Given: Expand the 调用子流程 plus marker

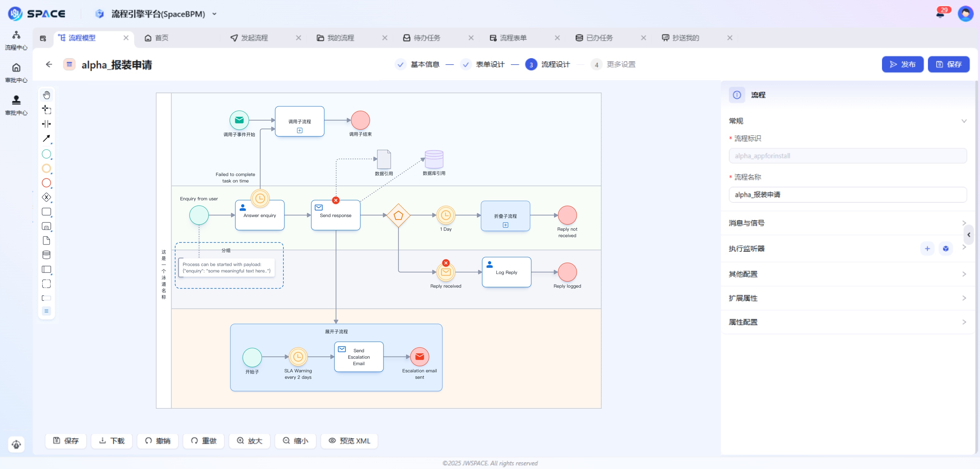Looking at the screenshot, I should click(300, 130).
